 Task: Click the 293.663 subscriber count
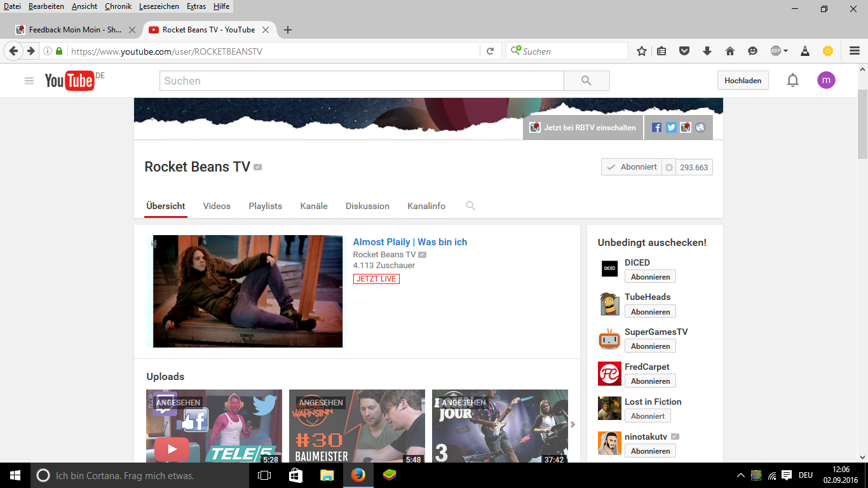coord(694,168)
